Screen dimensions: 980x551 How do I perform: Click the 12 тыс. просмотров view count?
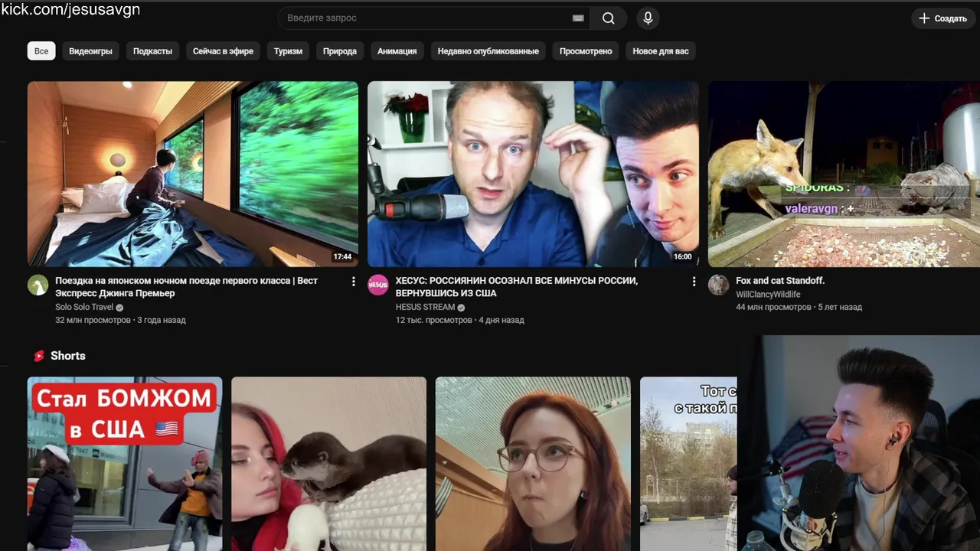(433, 320)
